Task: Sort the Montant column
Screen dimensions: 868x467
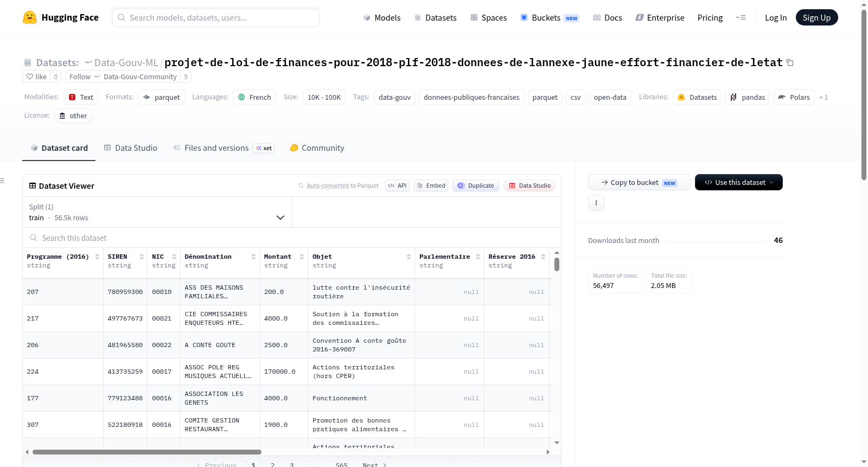Action: (x=302, y=257)
